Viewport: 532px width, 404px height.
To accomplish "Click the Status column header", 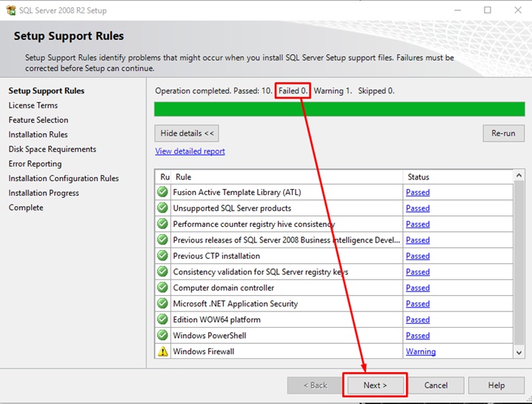I will (418, 177).
